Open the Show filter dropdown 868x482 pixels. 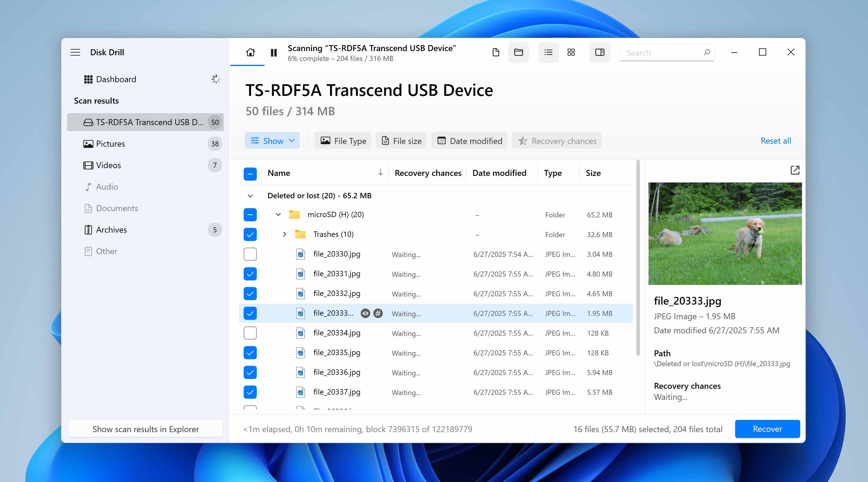(x=272, y=141)
